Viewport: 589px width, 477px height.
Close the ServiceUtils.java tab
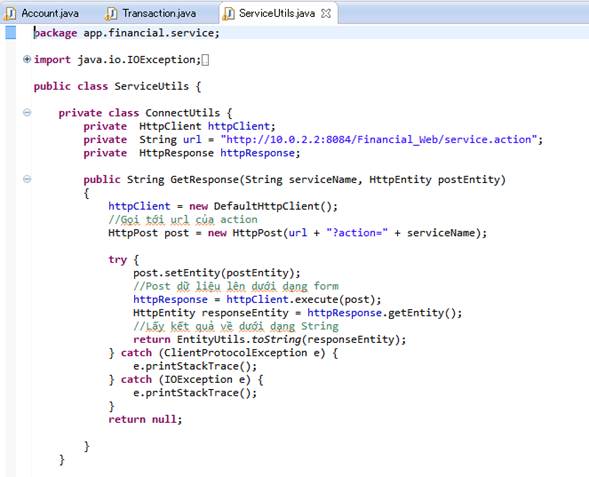point(326,14)
